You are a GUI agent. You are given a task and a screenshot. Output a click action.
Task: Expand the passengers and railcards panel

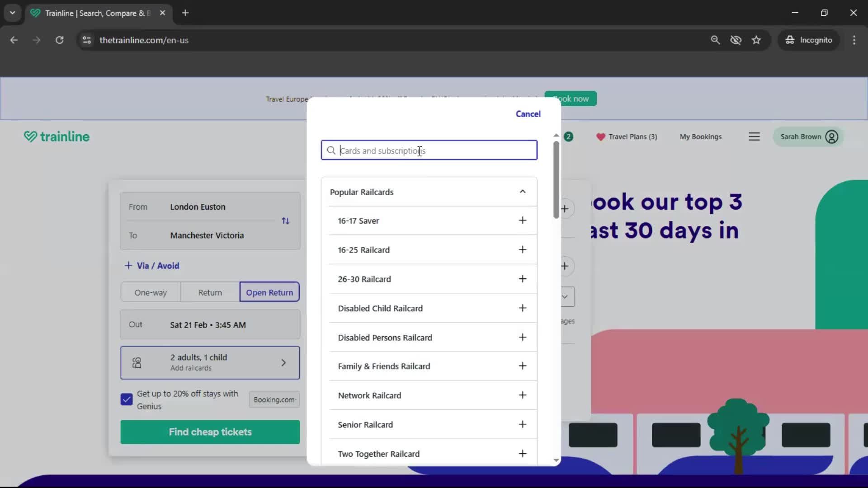pyautogui.click(x=284, y=362)
